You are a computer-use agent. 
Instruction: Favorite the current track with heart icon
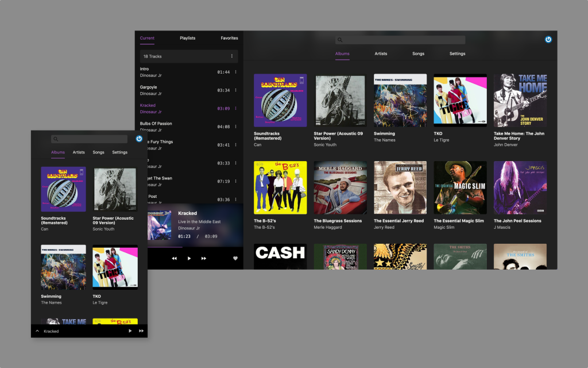pyautogui.click(x=235, y=259)
